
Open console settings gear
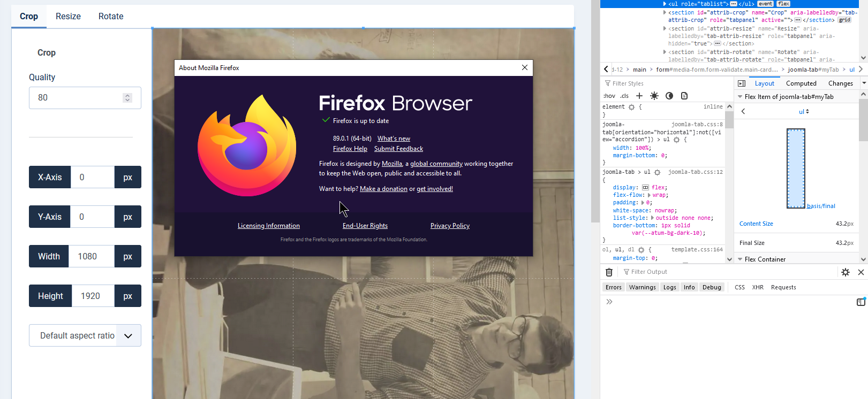(x=846, y=272)
